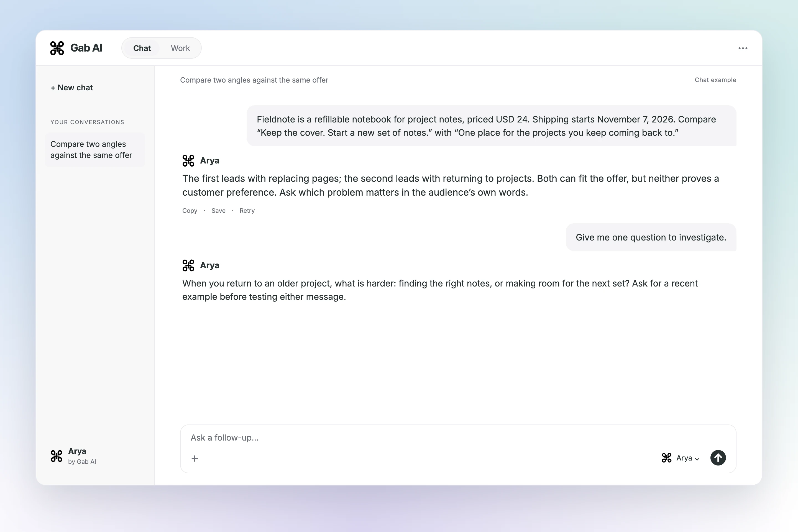Click 'YOUR CONVERSATIONS' sidebar heading
This screenshot has width=798, height=532.
(x=87, y=122)
